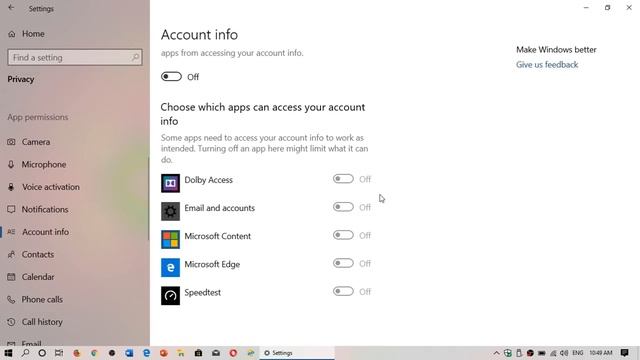Click the Microphone icon in sidebar
This screenshot has height=360, width=640.
(11, 164)
